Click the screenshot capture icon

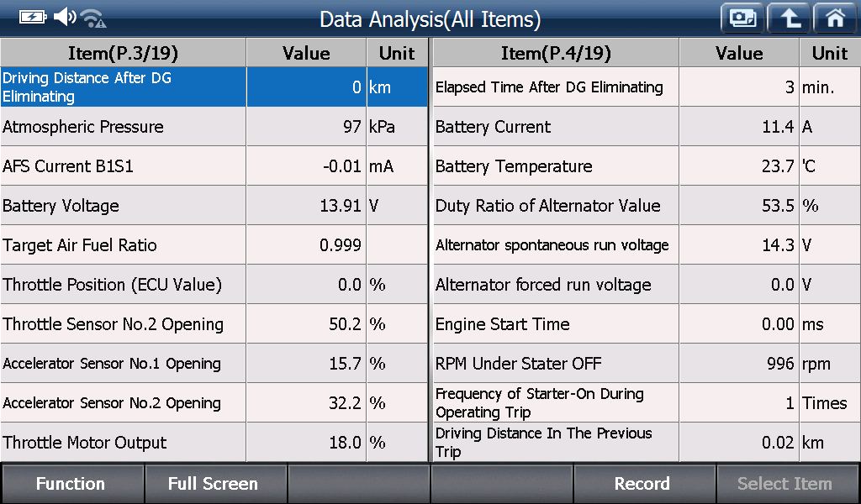[742, 18]
